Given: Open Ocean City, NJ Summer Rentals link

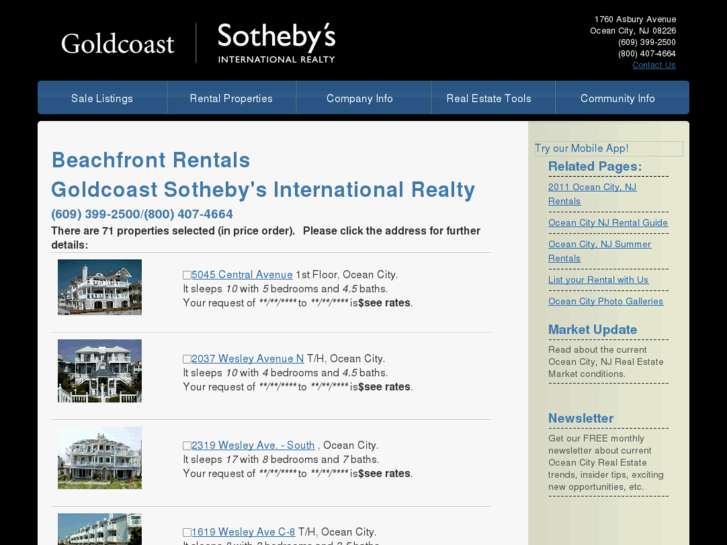Looking at the screenshot, I should 599,251.
